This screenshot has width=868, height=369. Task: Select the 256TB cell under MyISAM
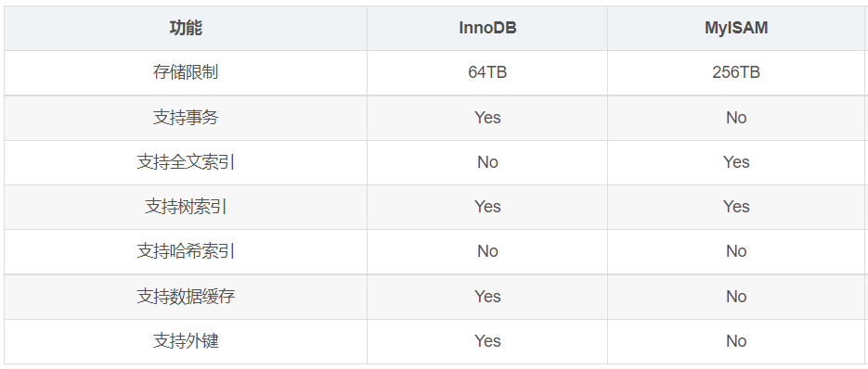coord(735,72)
